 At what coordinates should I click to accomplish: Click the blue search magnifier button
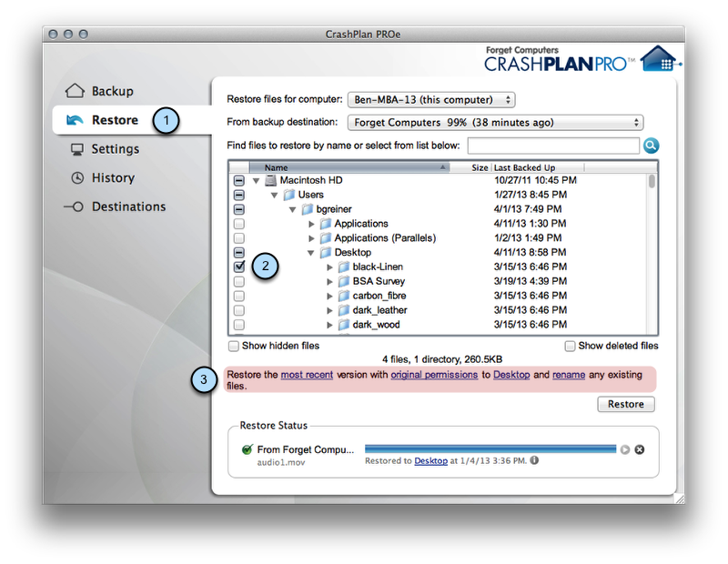click(651, 146)
